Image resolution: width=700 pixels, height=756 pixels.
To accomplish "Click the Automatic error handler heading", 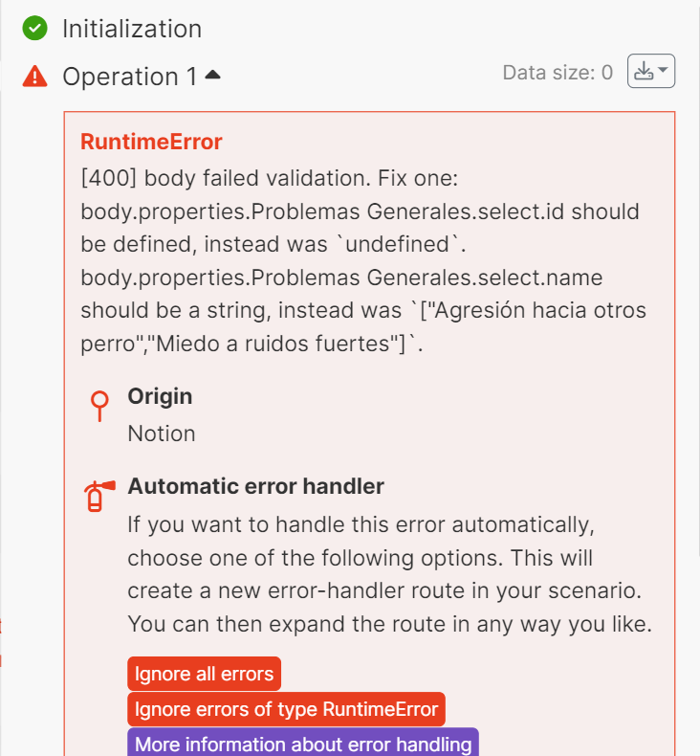I will [255, 486].
